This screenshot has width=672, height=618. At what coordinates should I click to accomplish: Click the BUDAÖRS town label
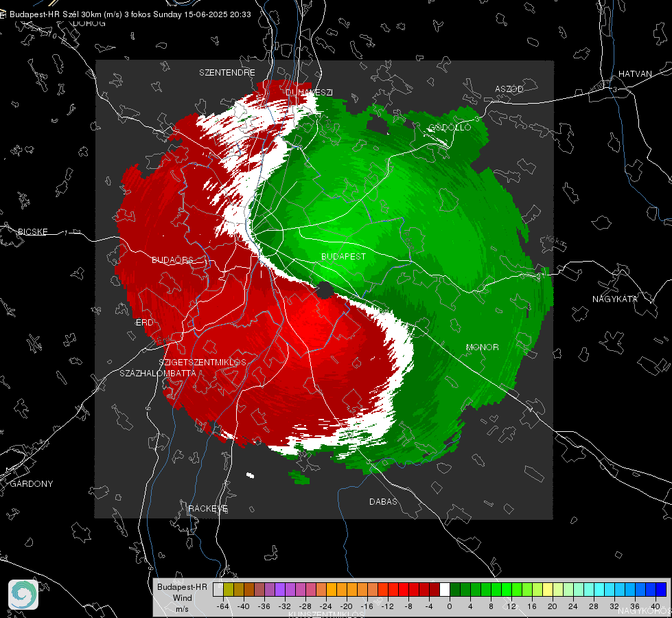click(172, 260)
